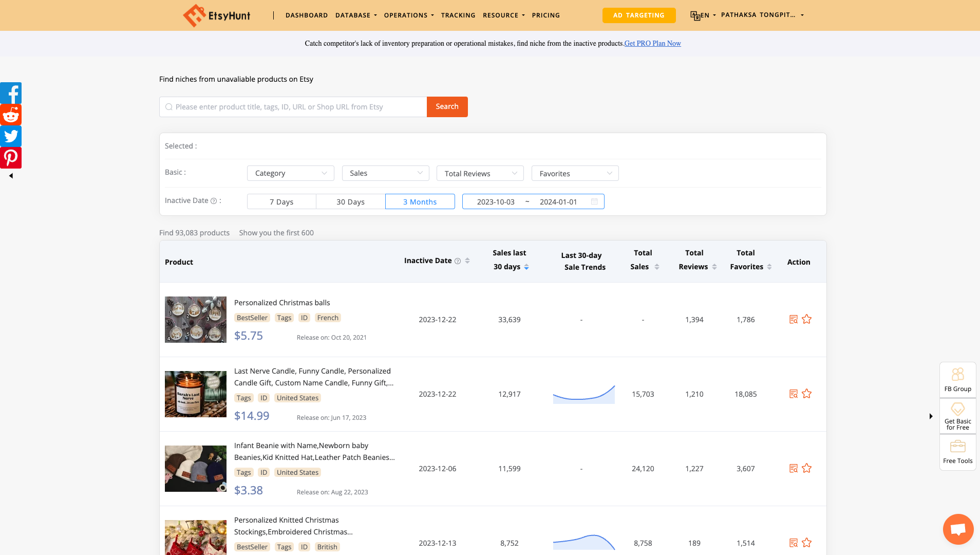Open the Twitter share icon
The image size is (980, 555).
click(x=11, y=136)
